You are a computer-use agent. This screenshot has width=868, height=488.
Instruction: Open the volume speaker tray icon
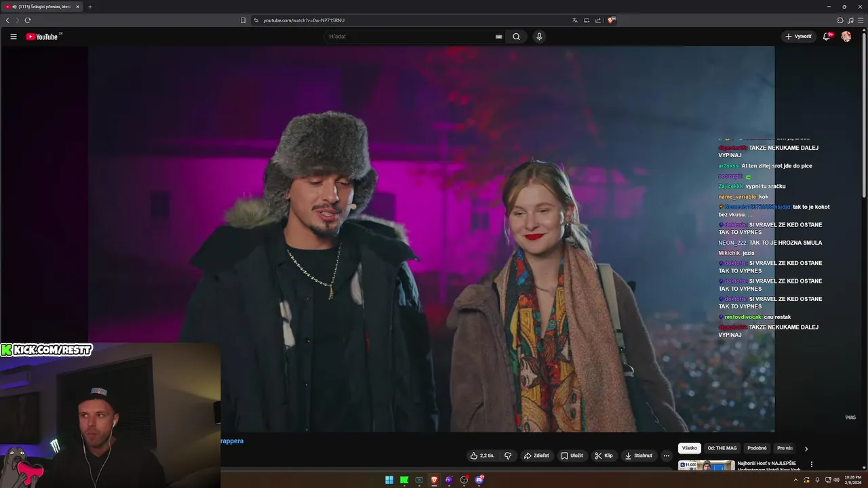tap(837, 480)
